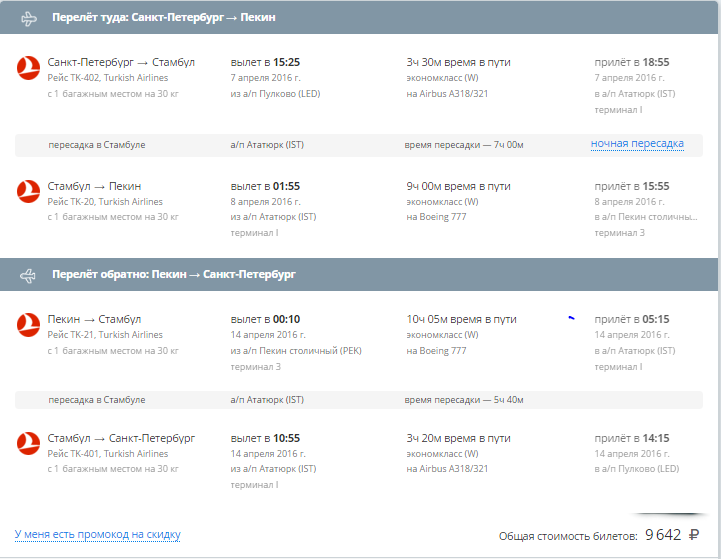Click 'Рейс TK-20, Turkish Airlines' text
721x559 pixels.
pos(105,202)
